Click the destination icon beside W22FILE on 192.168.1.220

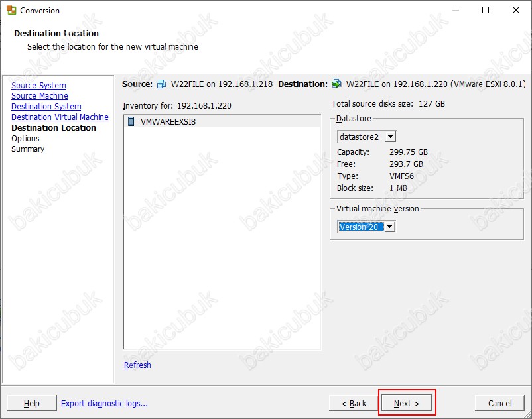click(x=336, y=84)
